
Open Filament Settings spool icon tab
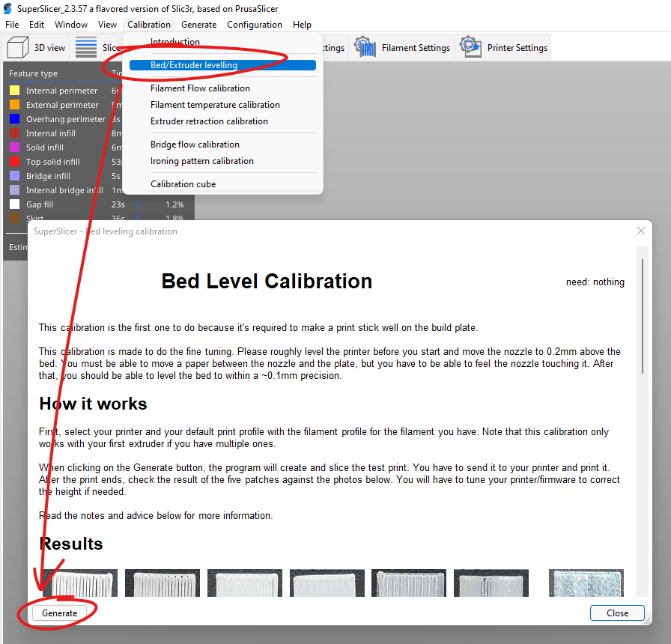click(365, 47)
